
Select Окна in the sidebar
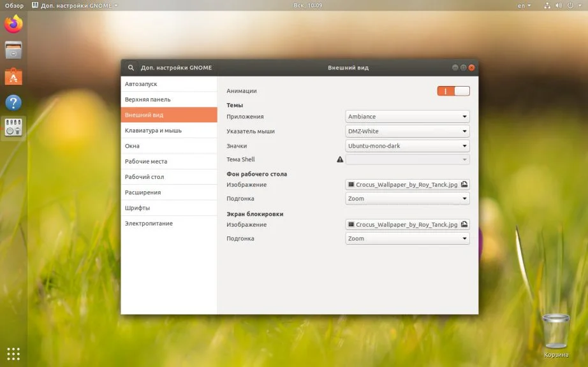pos(169,146)
